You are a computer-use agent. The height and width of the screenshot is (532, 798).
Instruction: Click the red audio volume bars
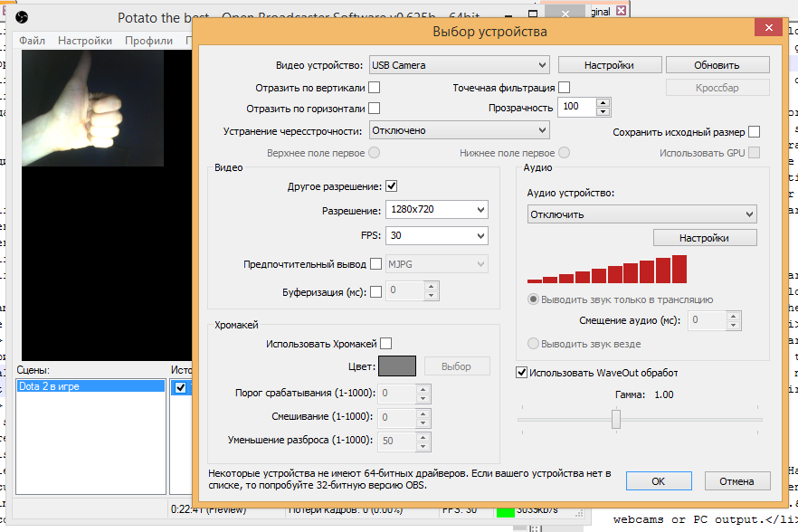(x=607, y=269)
